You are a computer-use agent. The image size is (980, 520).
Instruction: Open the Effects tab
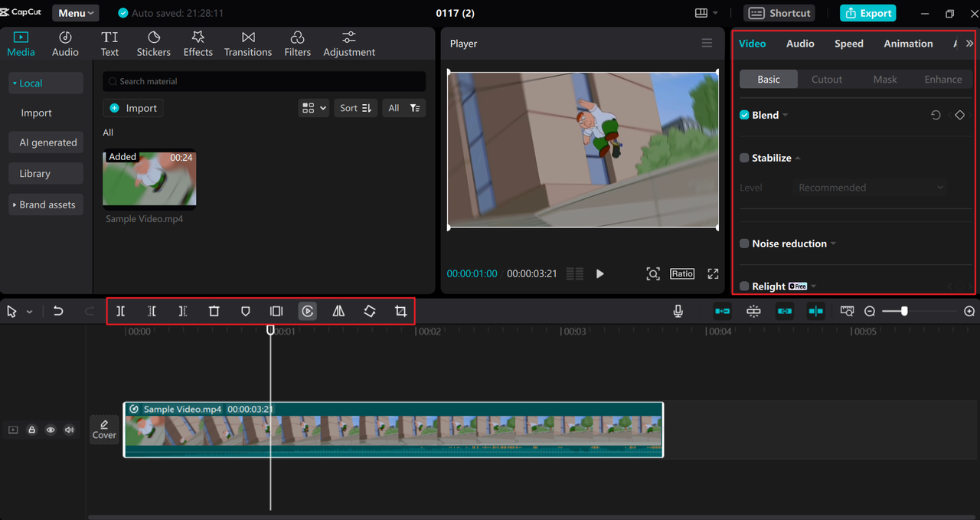pyautogui.click(x=198, y=44)
